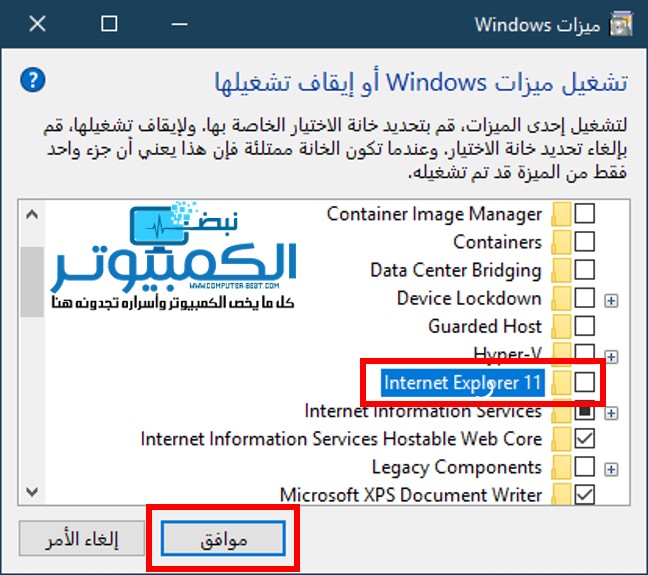
Task: Click folder icon next to Microsoft XPS Document Writer
Action: 562,495
